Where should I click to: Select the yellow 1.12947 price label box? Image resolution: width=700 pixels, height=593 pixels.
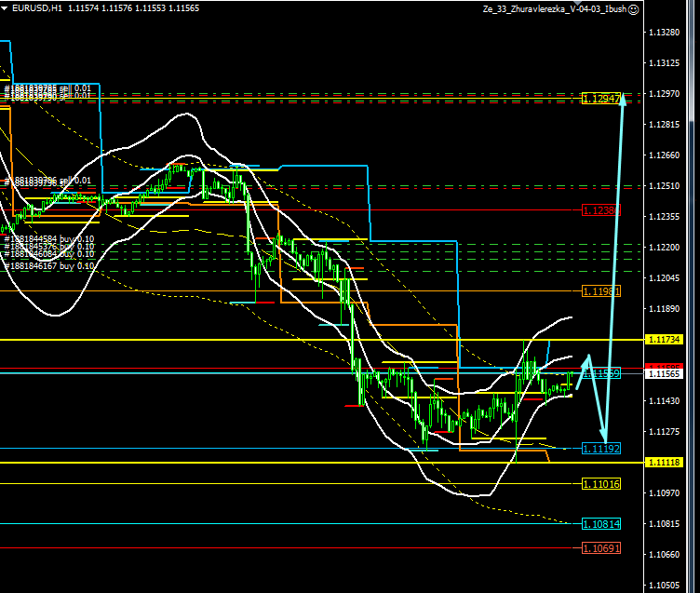pyautogui.click(x=600, y=99)
